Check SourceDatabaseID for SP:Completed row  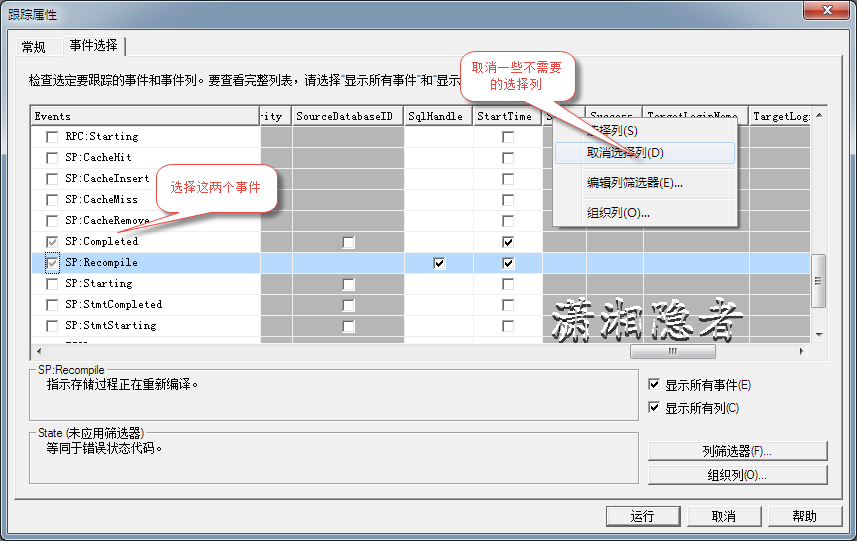[348, 242]
